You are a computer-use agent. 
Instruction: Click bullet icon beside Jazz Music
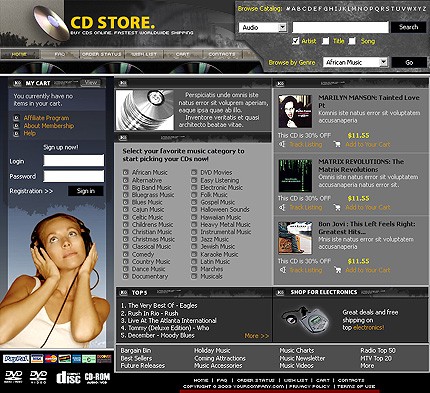(194, 239)
